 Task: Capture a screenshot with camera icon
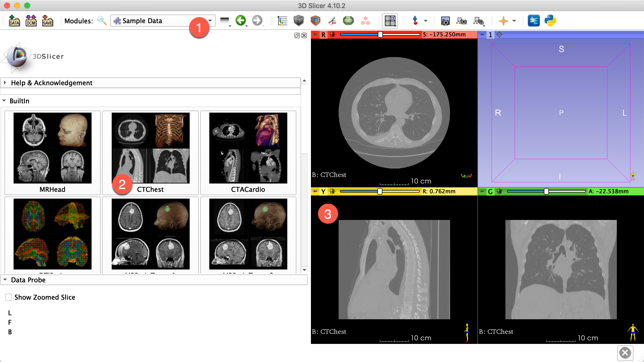[445, 21]
